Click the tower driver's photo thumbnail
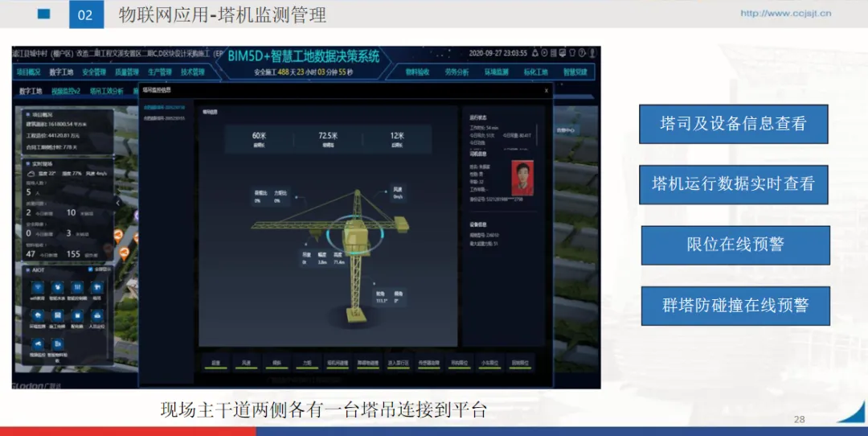868x436 pixels. 522,178
